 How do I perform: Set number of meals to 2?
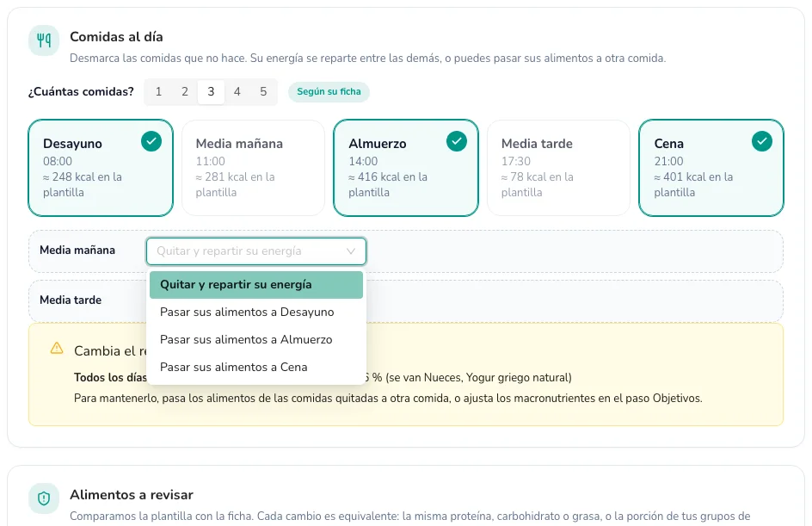185,92
